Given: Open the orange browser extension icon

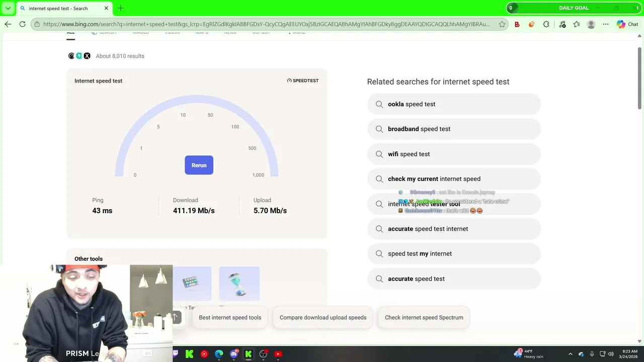Looking at the screenshot, I should tap(532, 24).
